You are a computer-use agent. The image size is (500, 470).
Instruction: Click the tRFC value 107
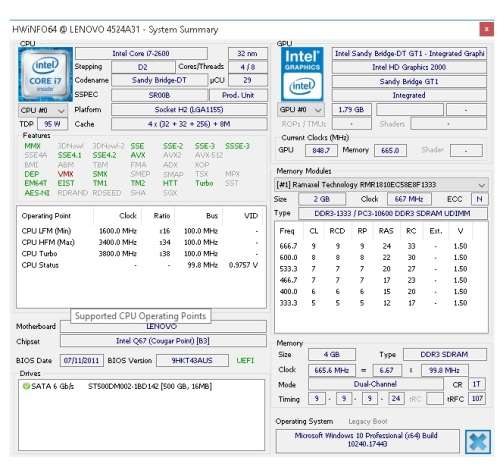(x=477, y=398)
